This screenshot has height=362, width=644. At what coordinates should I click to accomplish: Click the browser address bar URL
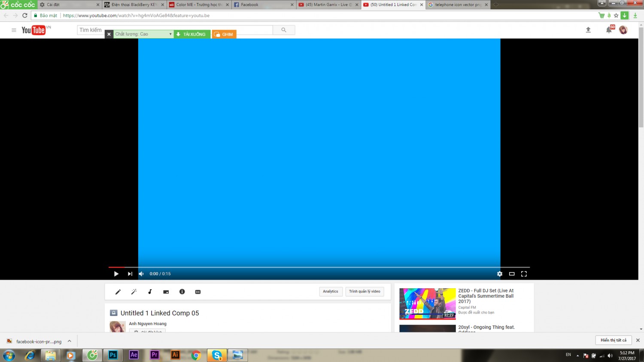tap(136, 15)
